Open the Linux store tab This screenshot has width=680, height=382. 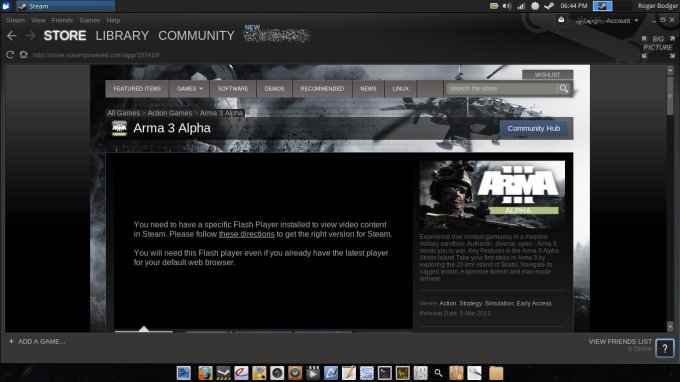(x=400, y=88)
